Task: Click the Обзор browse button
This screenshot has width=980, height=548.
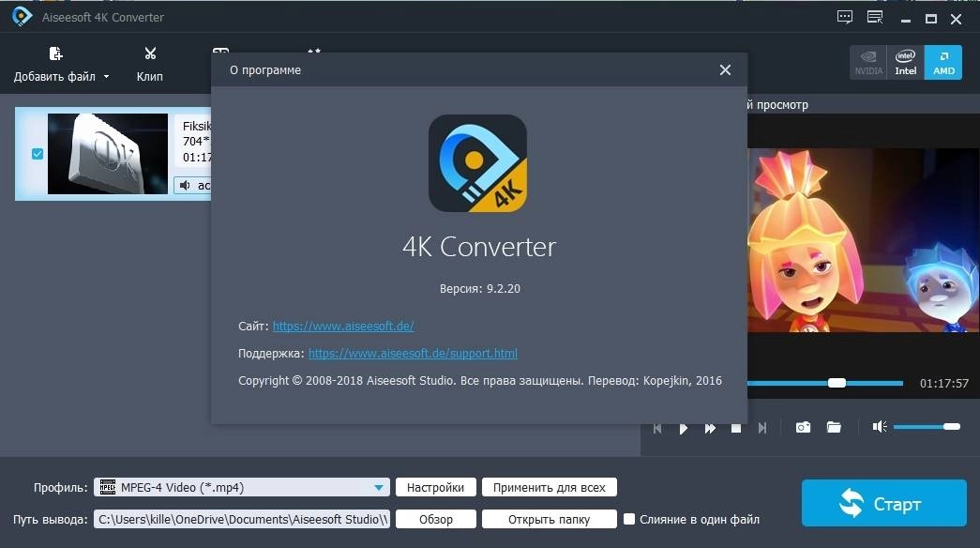Action: click(436, 519)
